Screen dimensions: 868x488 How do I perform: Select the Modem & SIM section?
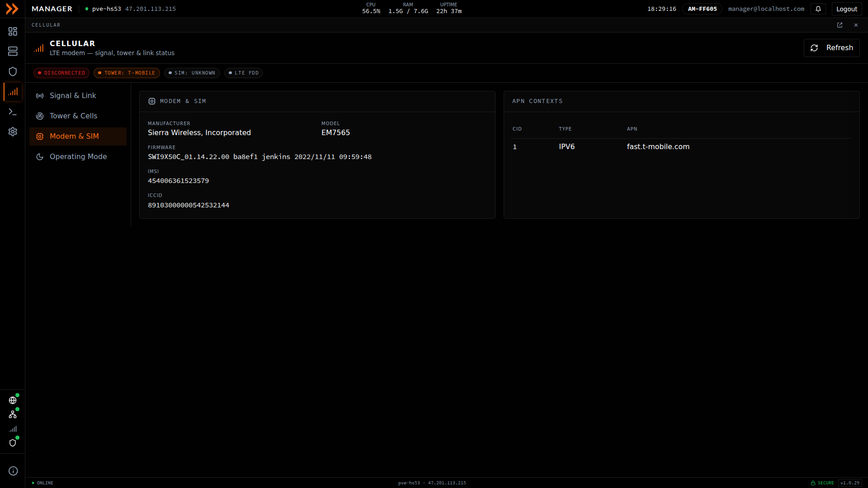coord(78,136)
